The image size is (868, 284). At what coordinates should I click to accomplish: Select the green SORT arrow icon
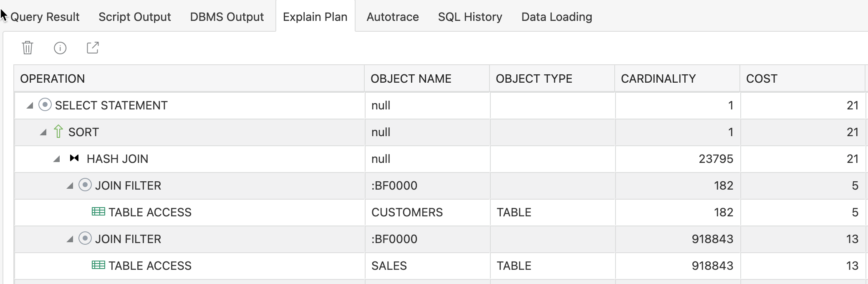tap(58, 132)
